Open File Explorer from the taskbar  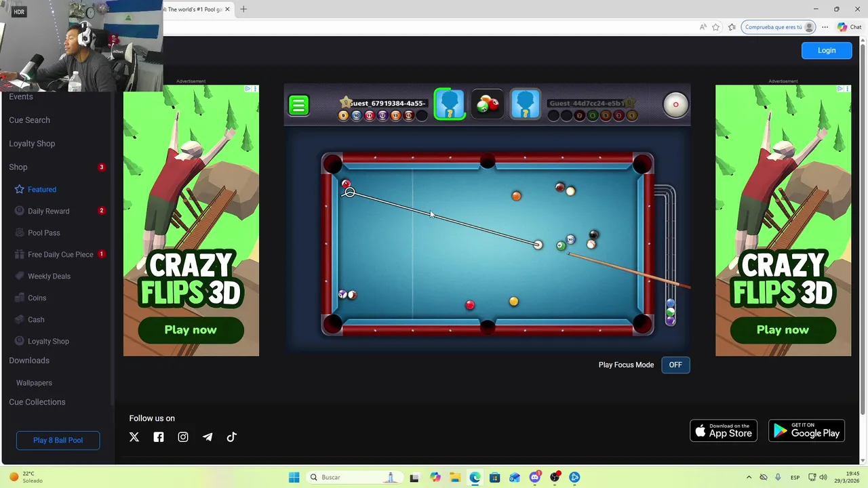[x=455, y=477]
